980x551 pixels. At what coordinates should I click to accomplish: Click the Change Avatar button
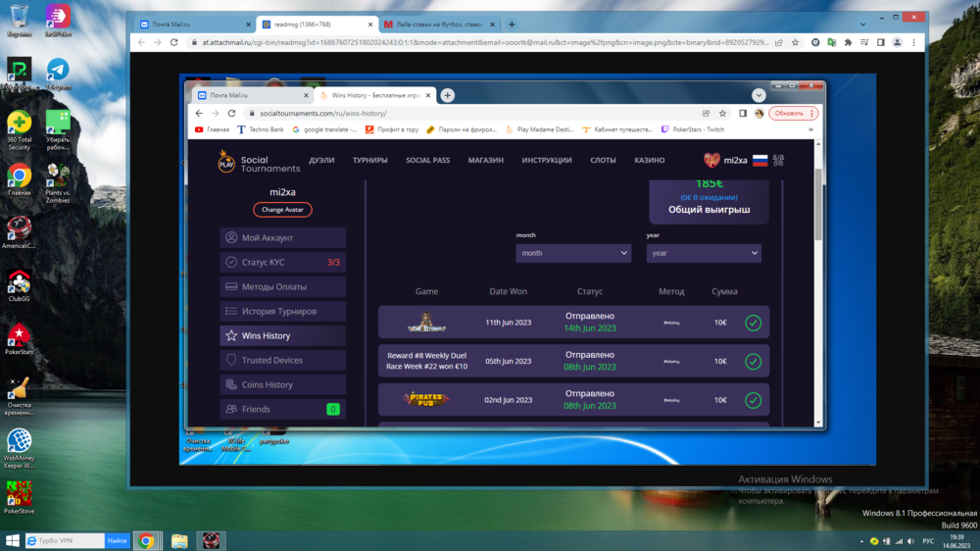282,210
